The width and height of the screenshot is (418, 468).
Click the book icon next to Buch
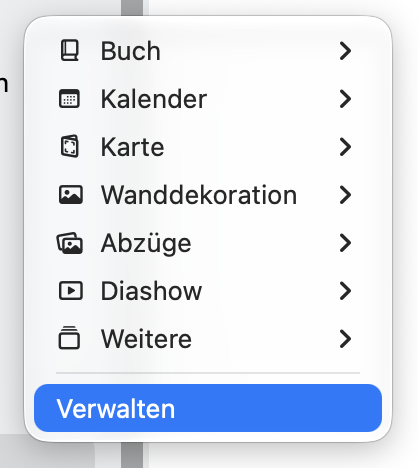70,51
